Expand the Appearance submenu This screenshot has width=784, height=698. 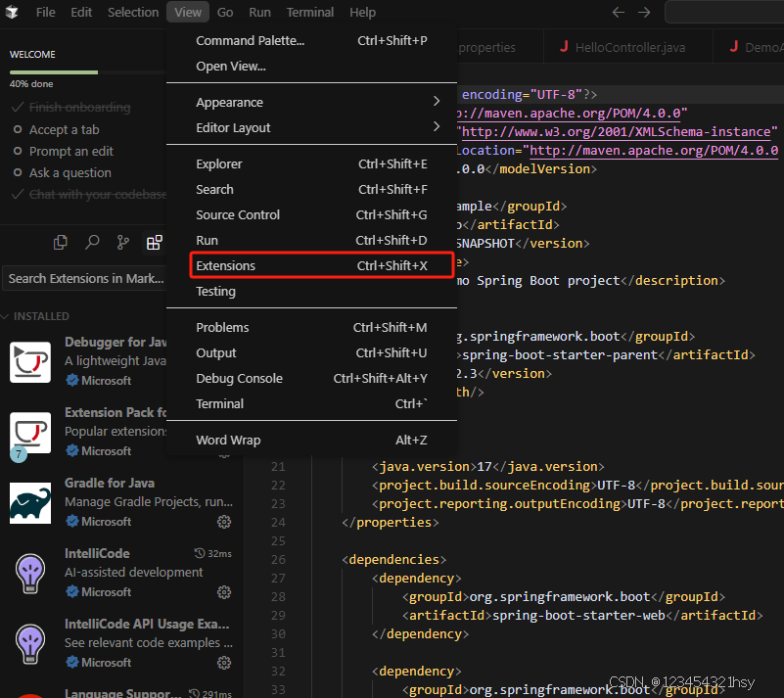[x=311, y=102]
